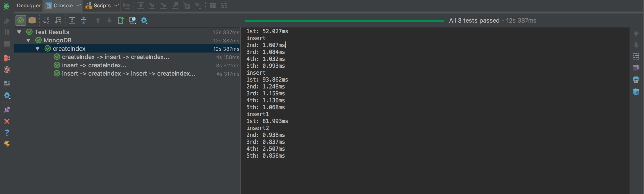Click the Stop square icon
The image size is (644, 194).
point(7,44)
